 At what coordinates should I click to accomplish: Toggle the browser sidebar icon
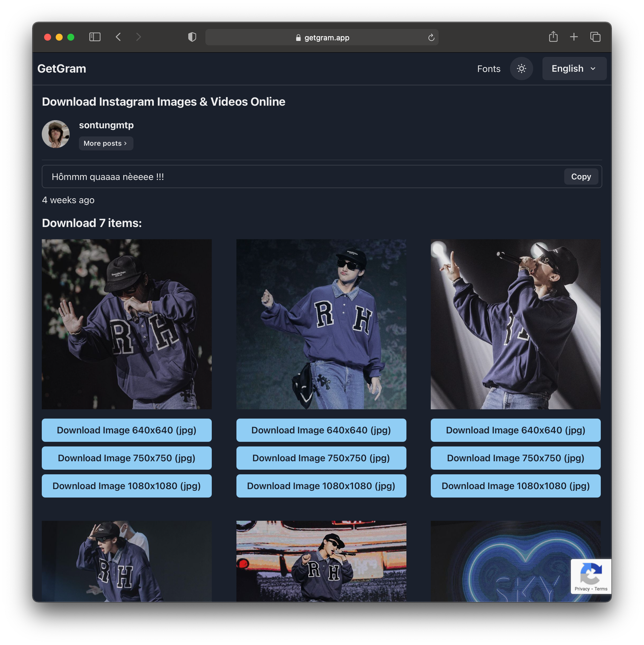tap(95, 37)
